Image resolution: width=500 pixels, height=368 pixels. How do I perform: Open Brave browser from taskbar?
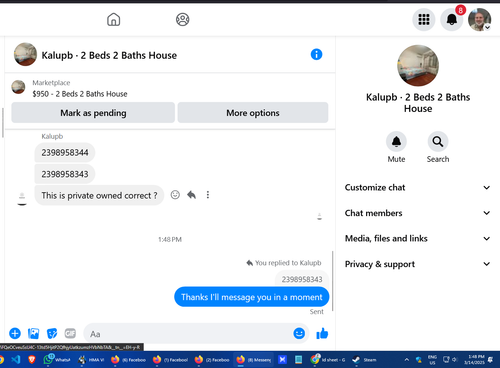[x=32, y=359]
